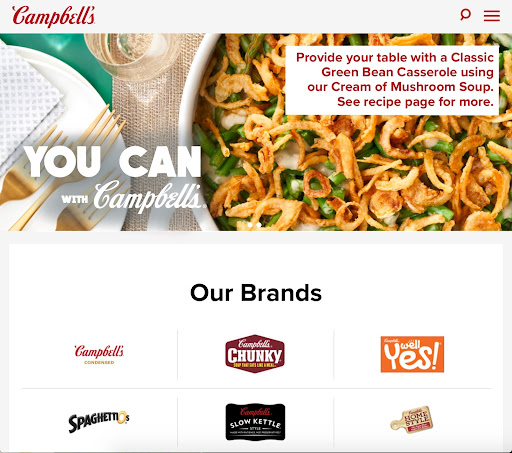Screen dimensions: 512x453
Task: Click the 'Our Brands' section heading
Action: [256, 293]
